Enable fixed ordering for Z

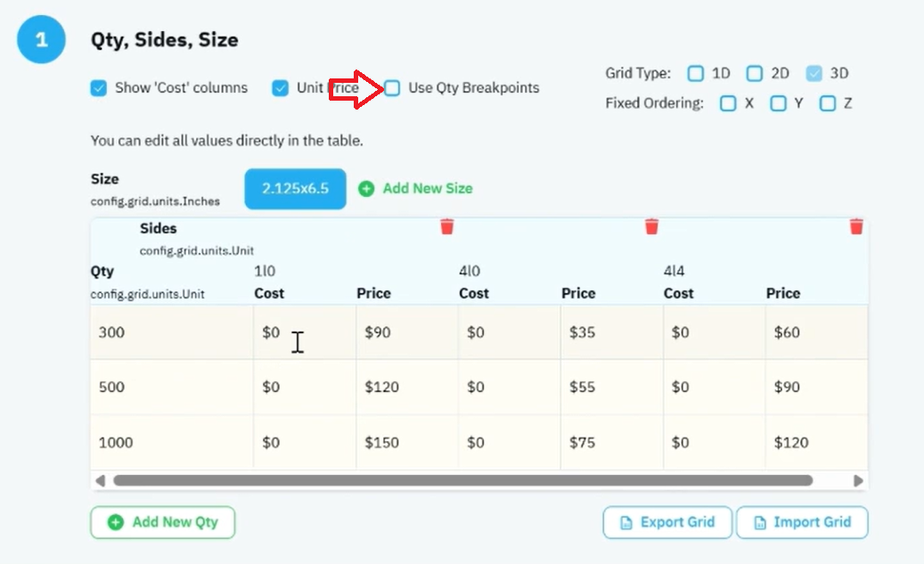pyautogui.click(x=828, y=103)
